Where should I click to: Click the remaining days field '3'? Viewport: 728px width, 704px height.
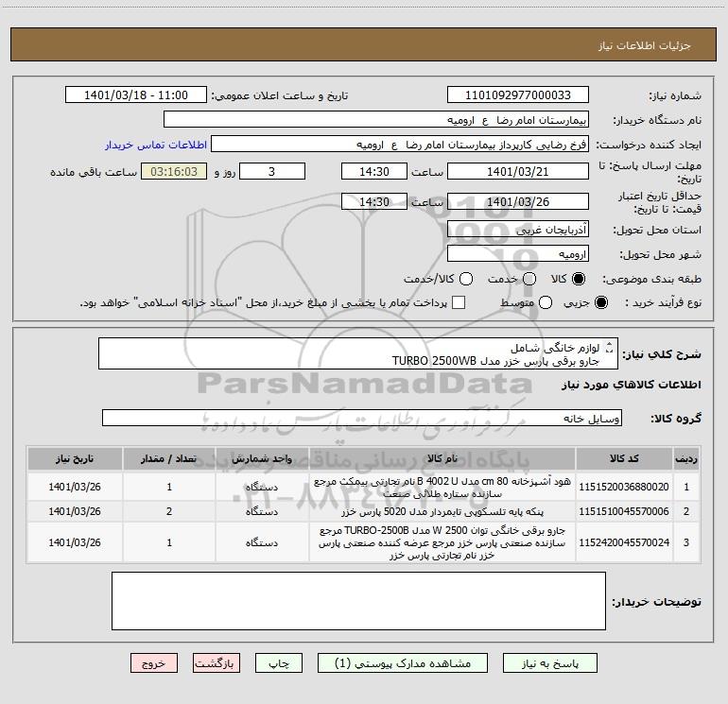(272, 171)
